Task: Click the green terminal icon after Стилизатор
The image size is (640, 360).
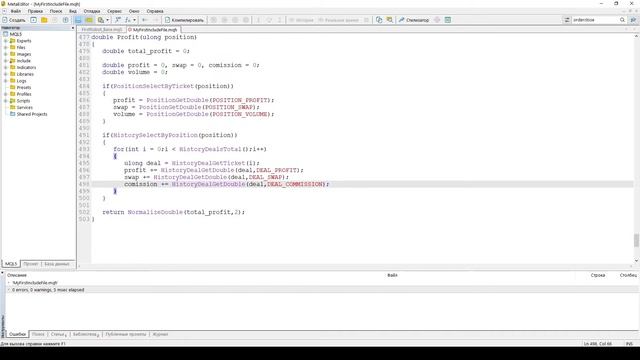Action: click(x=448, y=20)
